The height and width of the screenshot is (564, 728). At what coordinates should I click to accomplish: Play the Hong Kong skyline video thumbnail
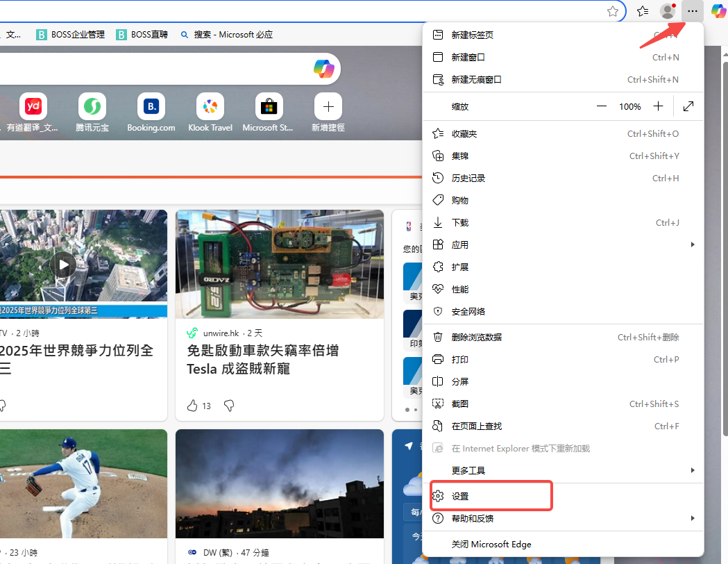click(x=63, y=265)
